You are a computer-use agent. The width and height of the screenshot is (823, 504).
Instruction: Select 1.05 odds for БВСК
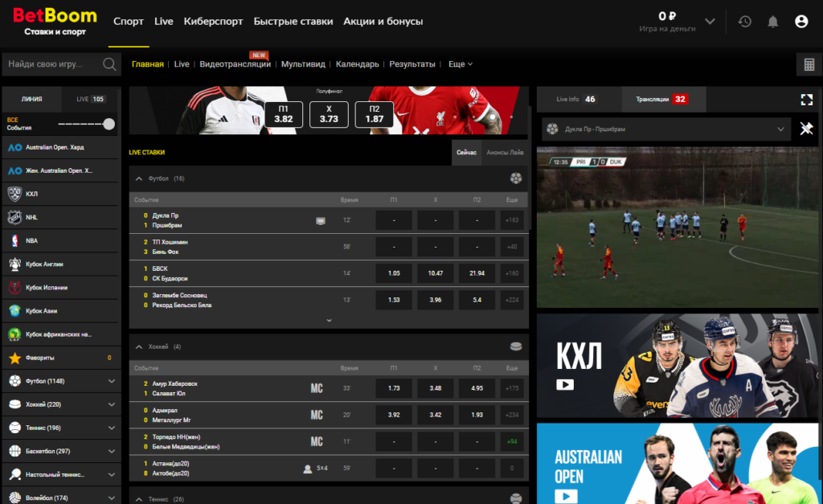point(394,273)
